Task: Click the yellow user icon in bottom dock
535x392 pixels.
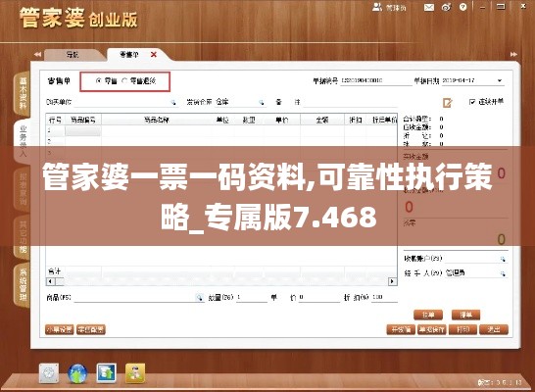Action: point(135,373)
